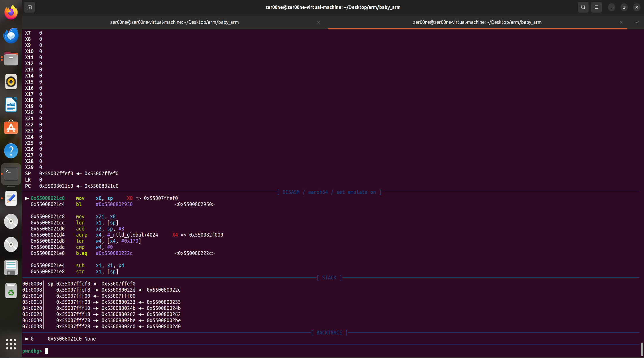The width and height of the screenshot is (644, 358).
Task: Click the pwndbg prompt input
Action: coord(46,351)
